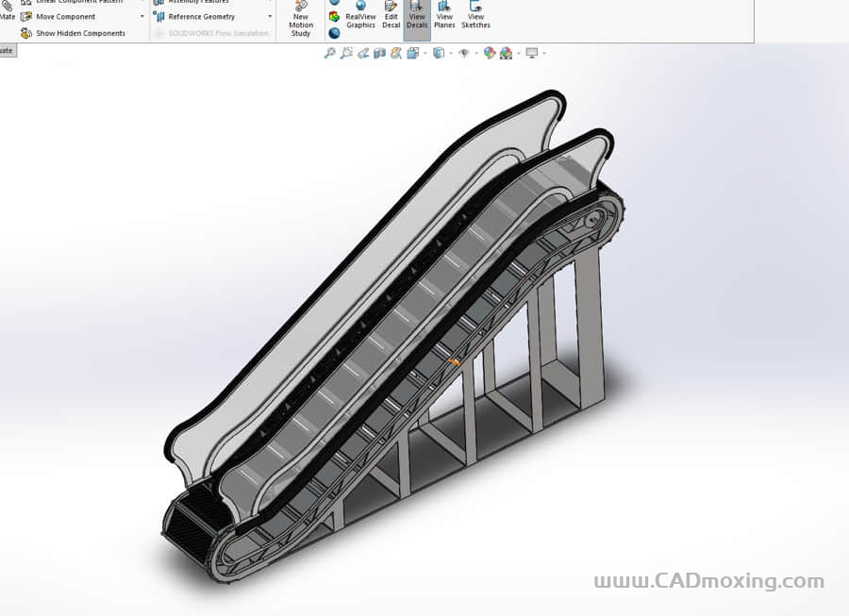Click the Edit Decal button
The width and height of the screenshot is (849, 616).
(x=391, y=16)
